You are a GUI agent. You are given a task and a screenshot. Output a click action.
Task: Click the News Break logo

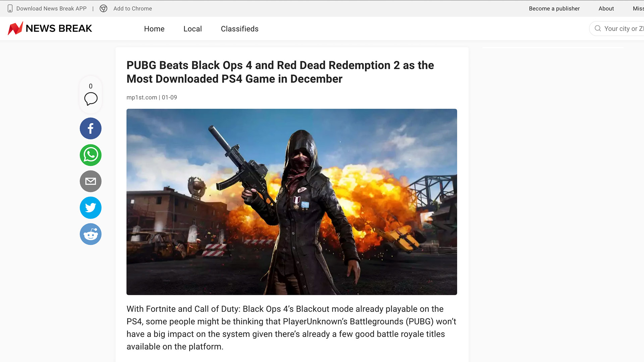tap(50, 28)
